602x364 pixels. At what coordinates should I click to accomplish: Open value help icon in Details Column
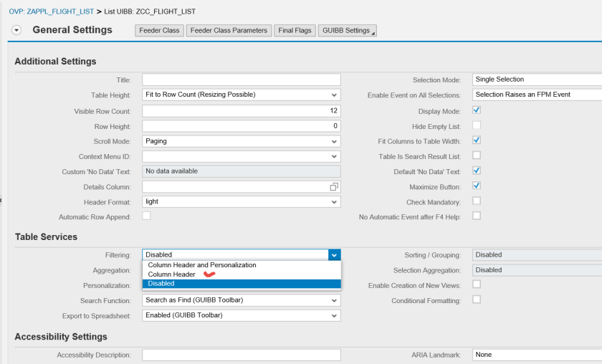tap(334, 187)
